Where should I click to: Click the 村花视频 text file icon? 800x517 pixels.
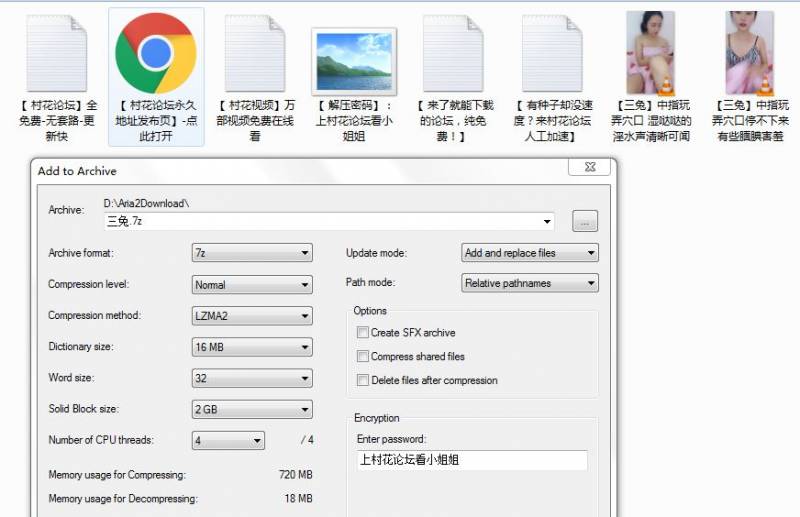pos(254,53)
